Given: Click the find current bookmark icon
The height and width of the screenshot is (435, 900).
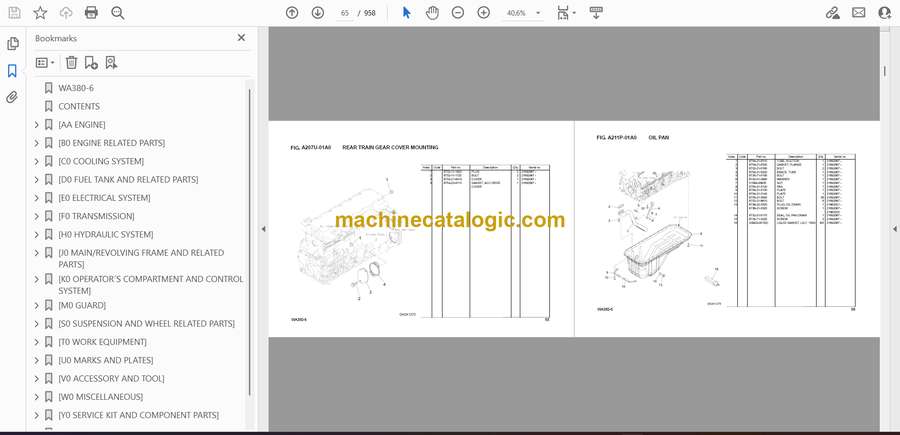Looking at the screenshot, I should tap(111, 63).
